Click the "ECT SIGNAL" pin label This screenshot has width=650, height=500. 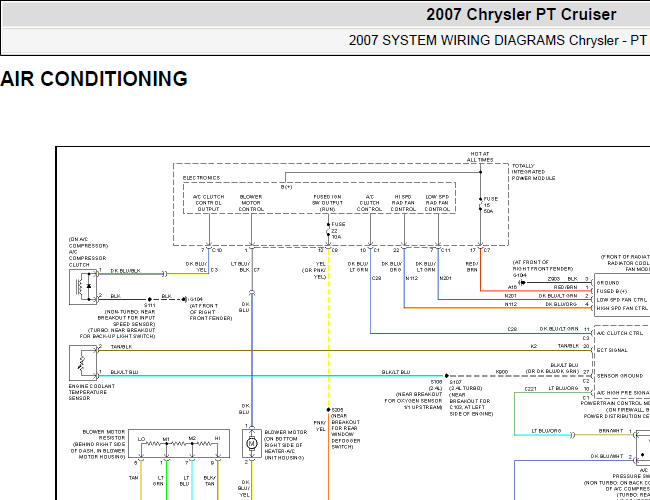pyautogui.click(x=612, y=350)
